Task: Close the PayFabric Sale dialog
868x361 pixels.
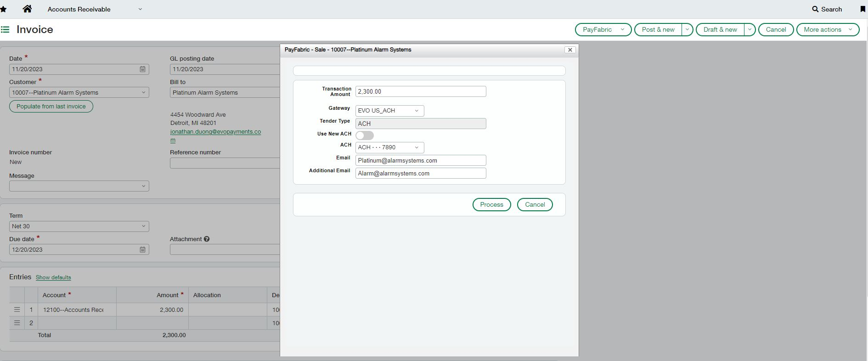Action: [569, 50]
